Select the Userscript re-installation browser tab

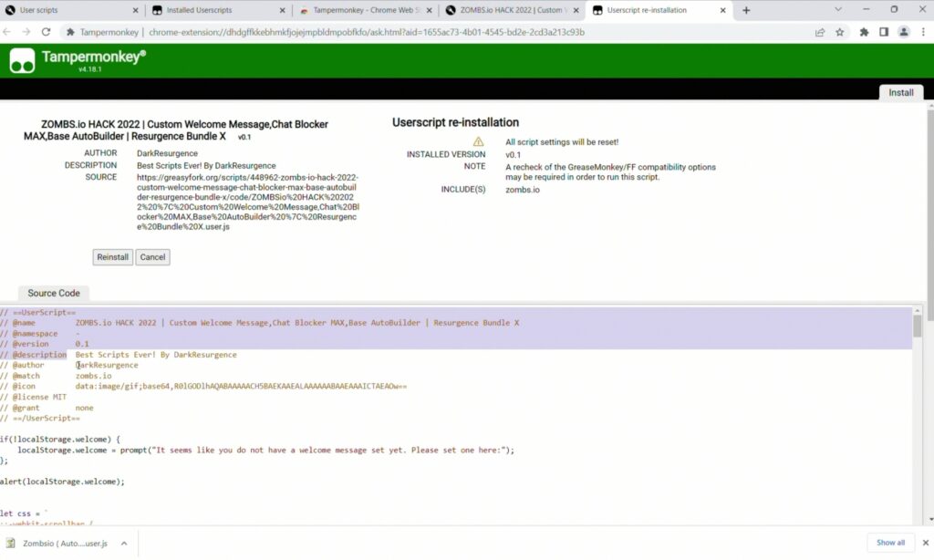pos(659,10)
